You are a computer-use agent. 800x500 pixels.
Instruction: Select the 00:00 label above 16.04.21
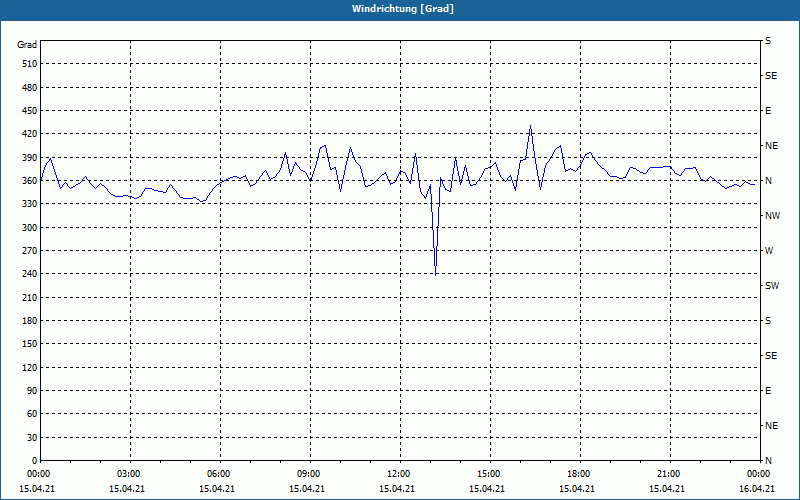758,474
